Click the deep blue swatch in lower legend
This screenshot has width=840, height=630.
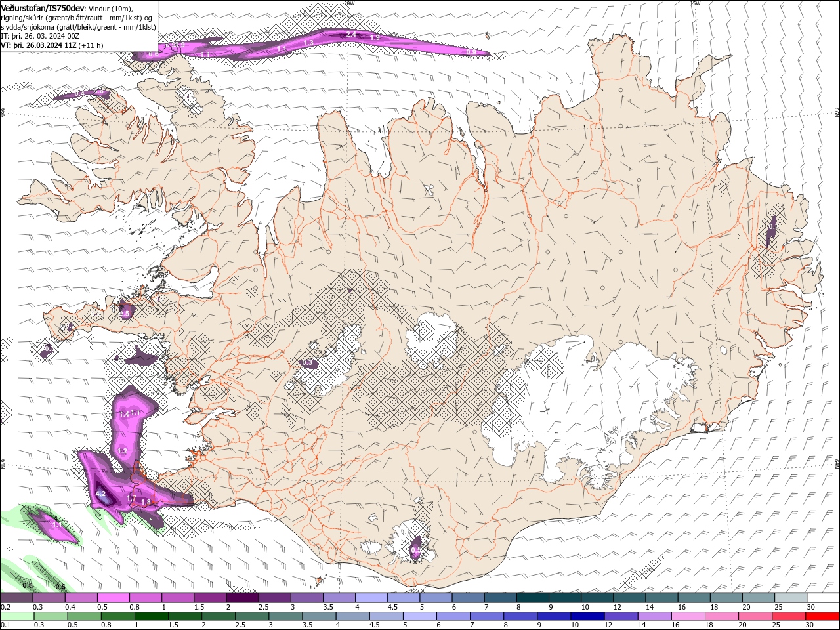point(586,616)
